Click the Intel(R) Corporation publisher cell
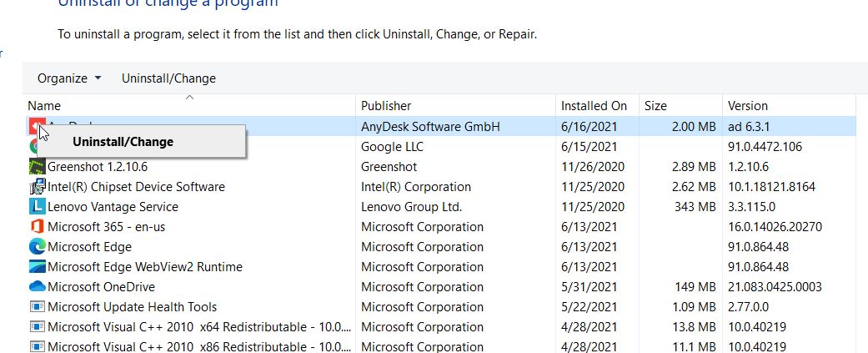 [x=416, y=187]
